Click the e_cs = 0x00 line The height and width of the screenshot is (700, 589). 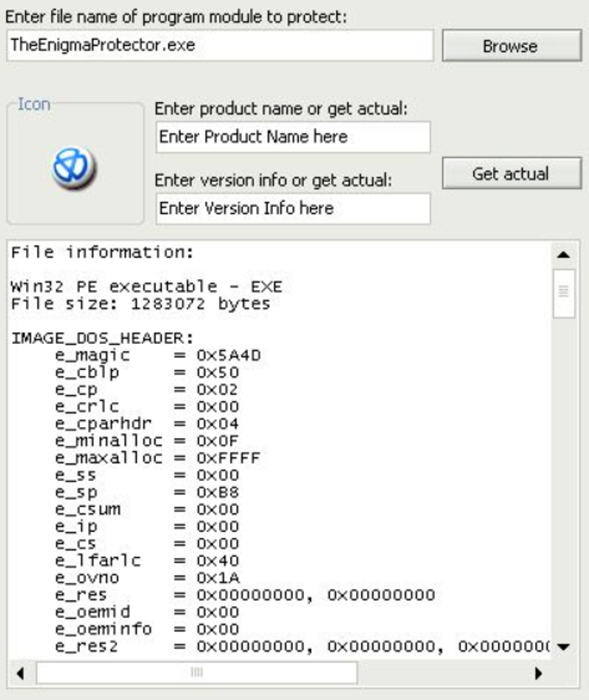tap(146, 543)
